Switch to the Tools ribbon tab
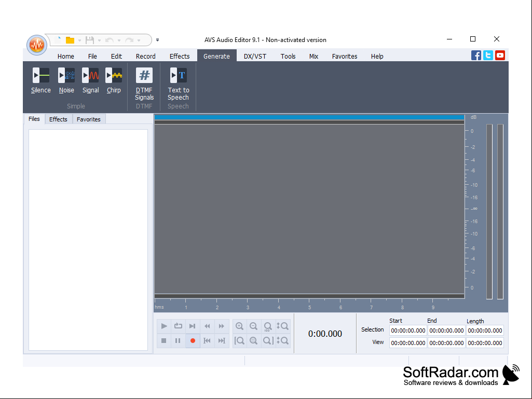The image size is (532, 399). (288, 57)
